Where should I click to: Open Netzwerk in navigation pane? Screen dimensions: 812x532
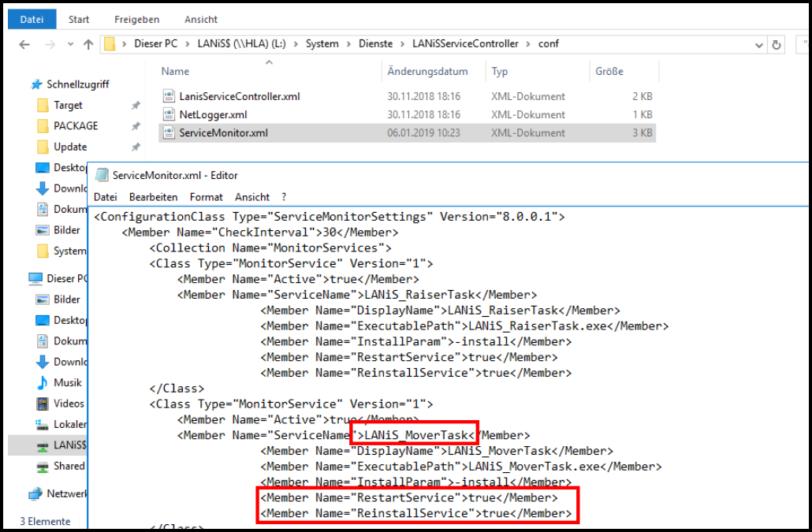coord(57,493)
